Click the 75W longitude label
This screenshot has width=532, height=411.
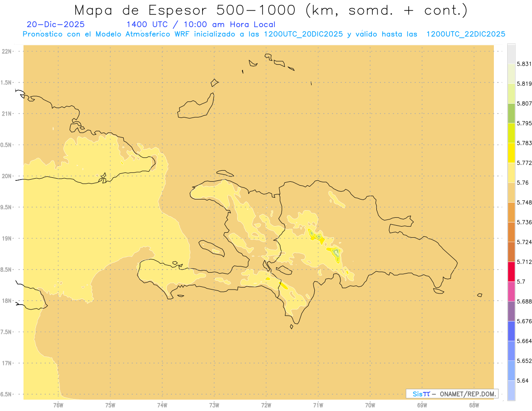coord(110,405)
